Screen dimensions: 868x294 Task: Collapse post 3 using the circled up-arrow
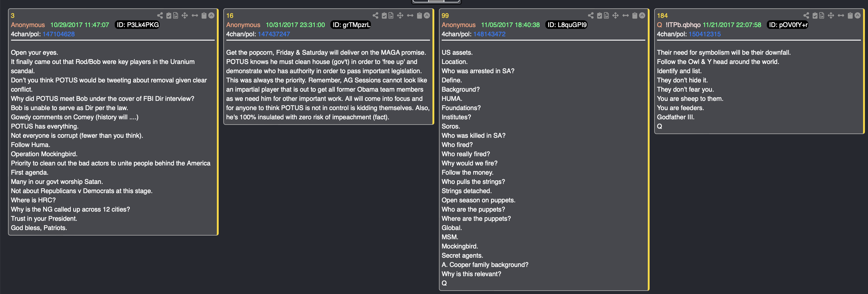(211, 15)
